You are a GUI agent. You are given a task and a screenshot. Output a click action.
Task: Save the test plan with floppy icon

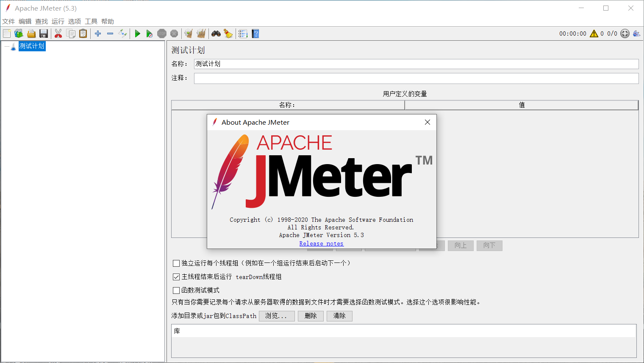pyautogui.click(x=43, y=34)
